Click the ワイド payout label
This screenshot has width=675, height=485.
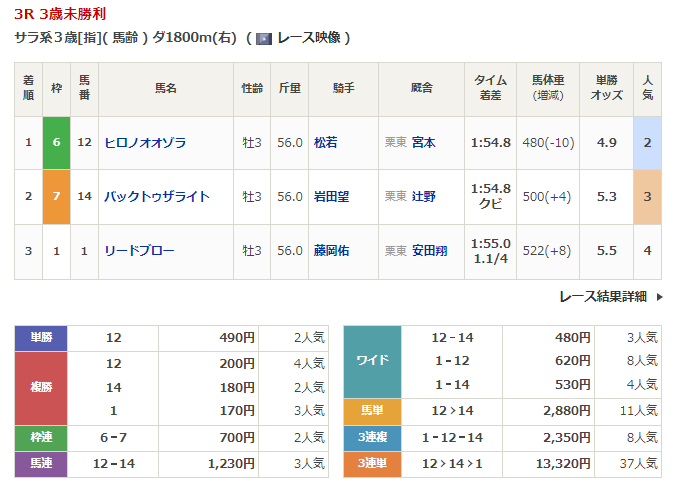tap(372, 360)
